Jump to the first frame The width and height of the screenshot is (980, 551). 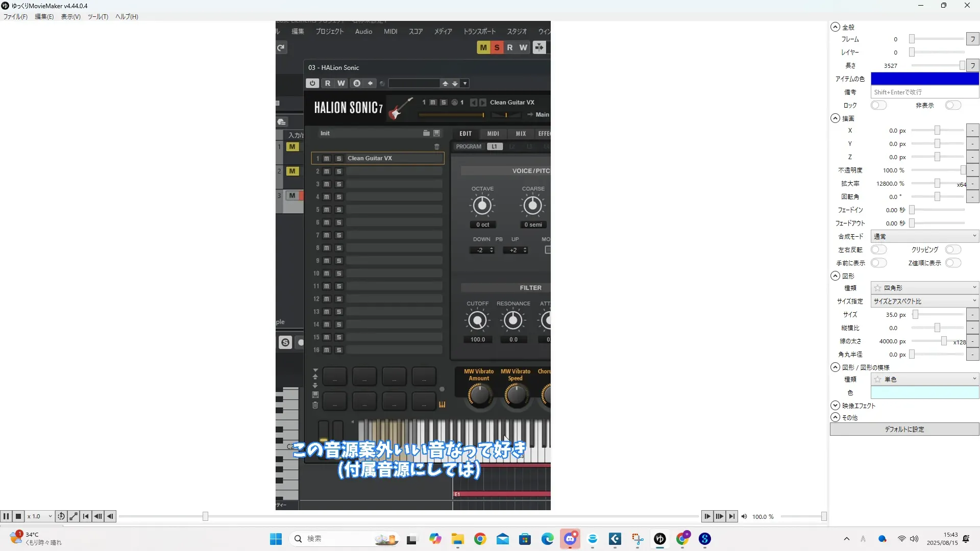(86, 516)
